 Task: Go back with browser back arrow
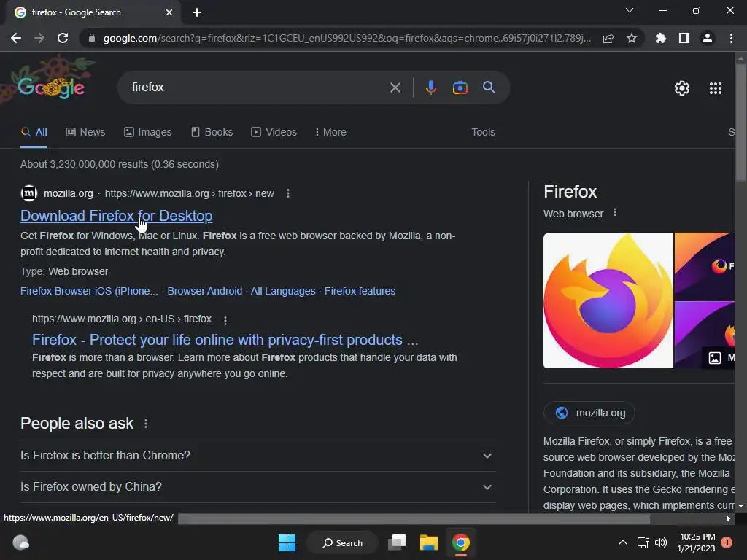click(x=16, y=38)
